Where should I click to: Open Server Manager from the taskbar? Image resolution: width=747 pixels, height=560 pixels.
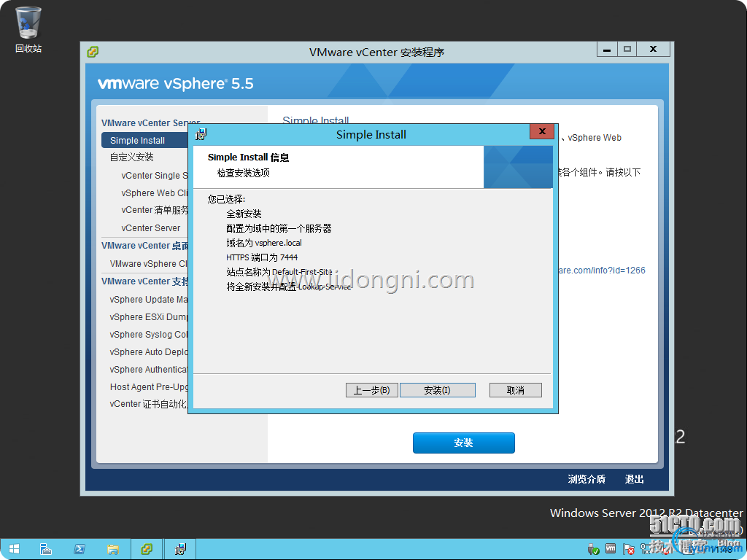46,549
